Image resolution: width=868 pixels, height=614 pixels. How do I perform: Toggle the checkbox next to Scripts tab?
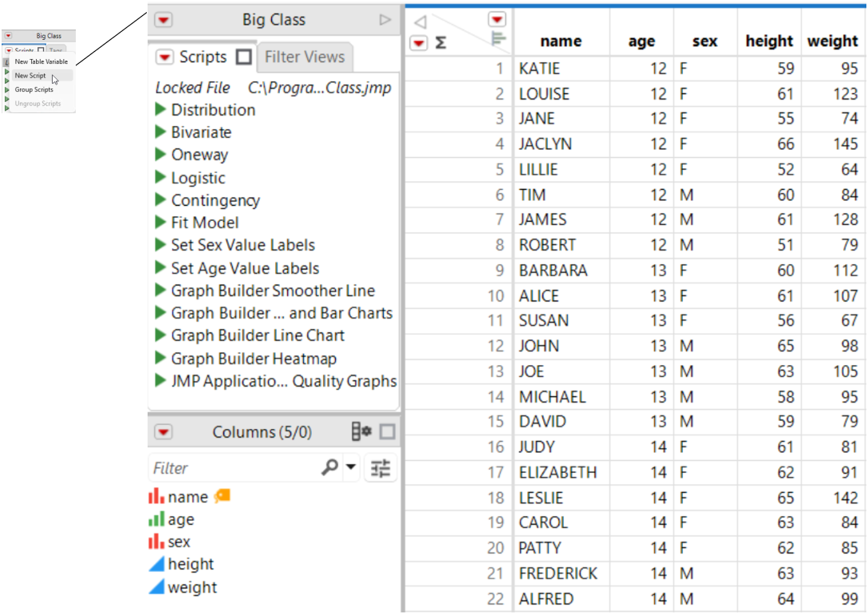244,57
